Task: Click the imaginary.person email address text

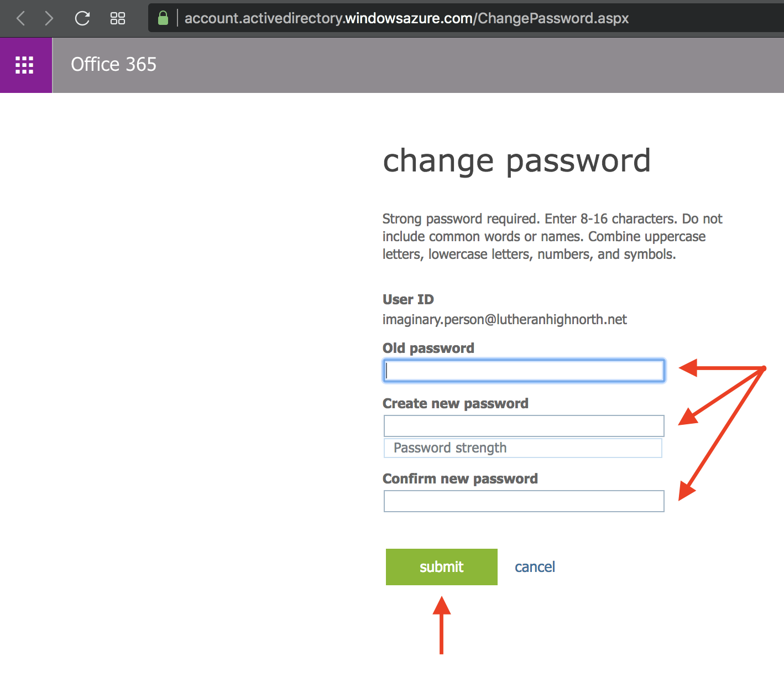Action: coord(504,320)
